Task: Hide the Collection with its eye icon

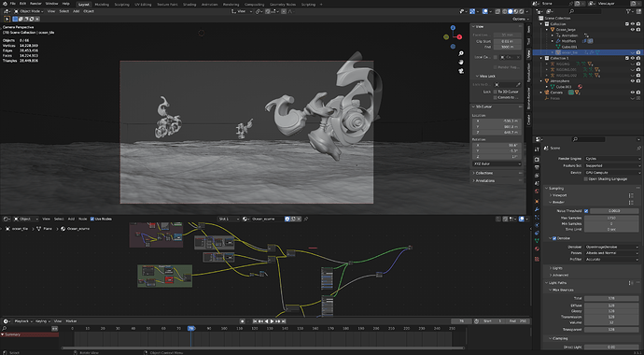Action: click(633, 24)
